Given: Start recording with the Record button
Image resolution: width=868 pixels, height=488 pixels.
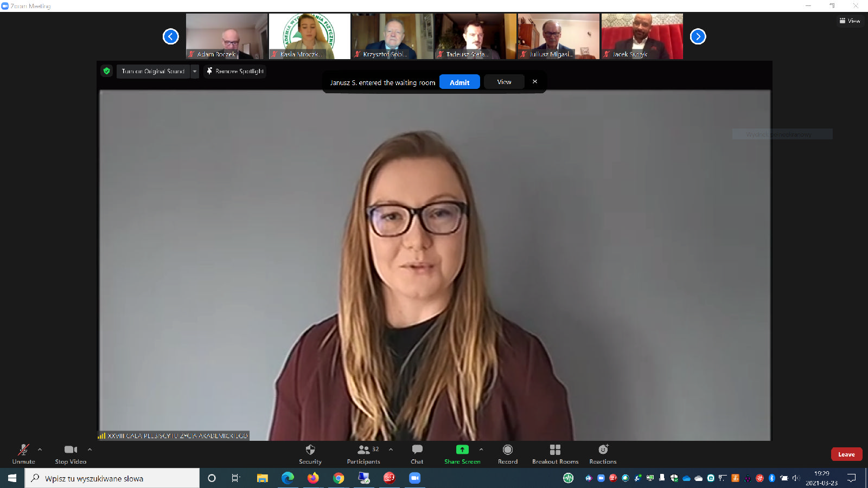Looking at the screenshot, I should (x=507, y=454).
